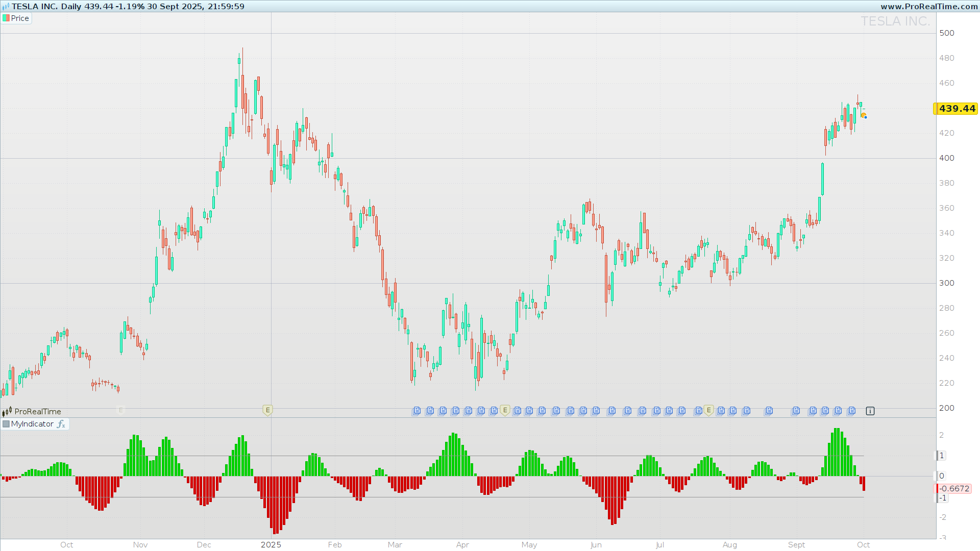Open the first news document icon in March
Viewport: 980px width, 551px height.
coord(416,411)
